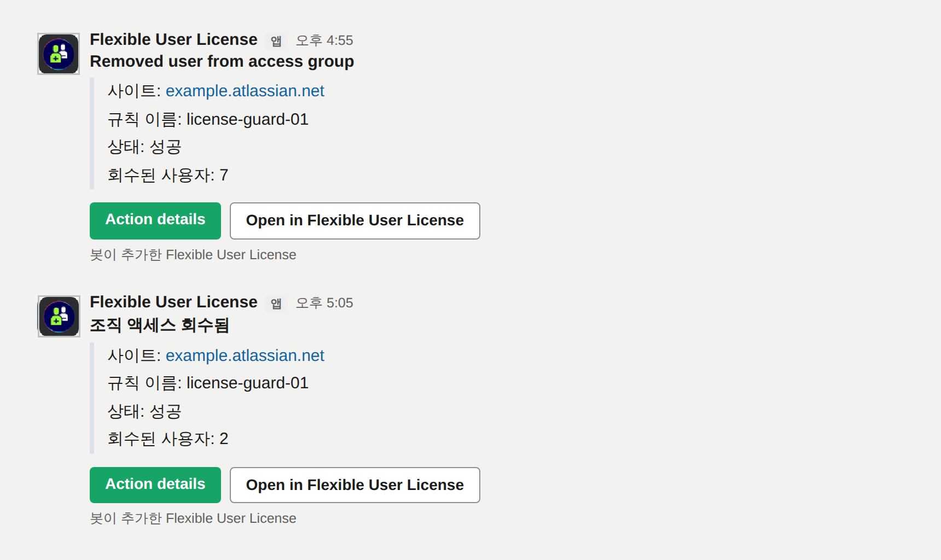Click the app avatar on the 오후 4:55 message
This screenshot has width=941, height=560.
click(x=59, y=54)
